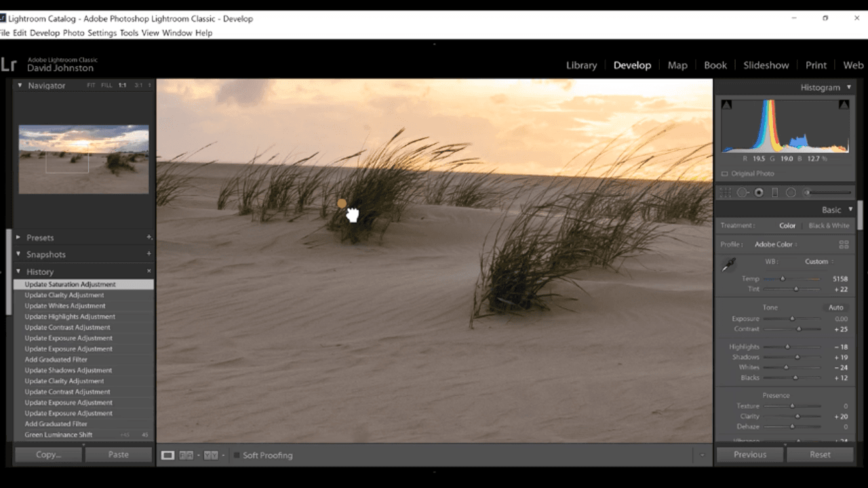
Task: Select Green Luminance Shift history step
Action: point(83,434)
